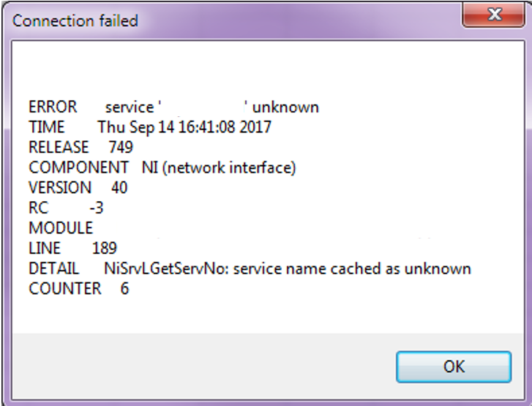Click the MODULE label
Image resolution: width=532 pixels, height=406 pixels.
click(61, 228)
